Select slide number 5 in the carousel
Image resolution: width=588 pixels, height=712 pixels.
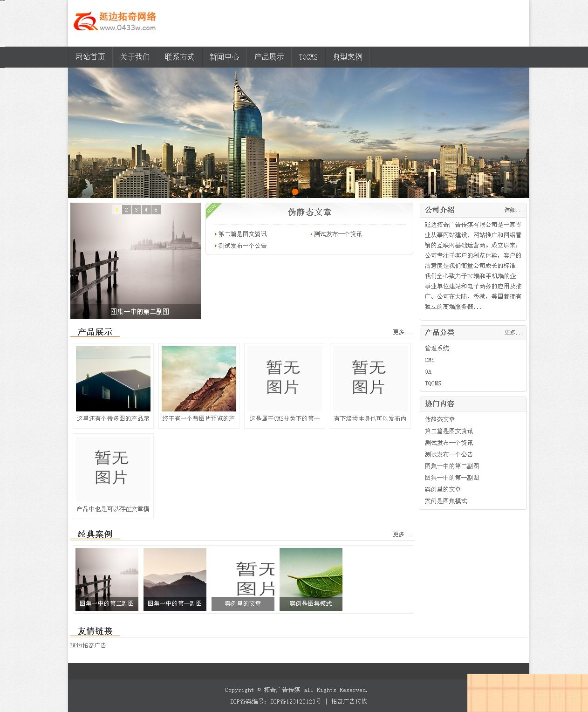(155, 210)
